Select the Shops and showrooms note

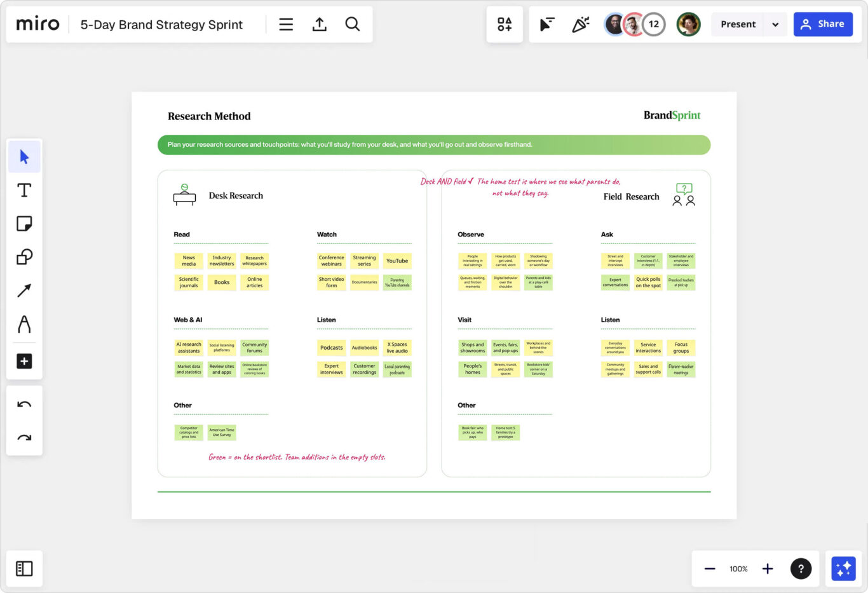[473, 348]
